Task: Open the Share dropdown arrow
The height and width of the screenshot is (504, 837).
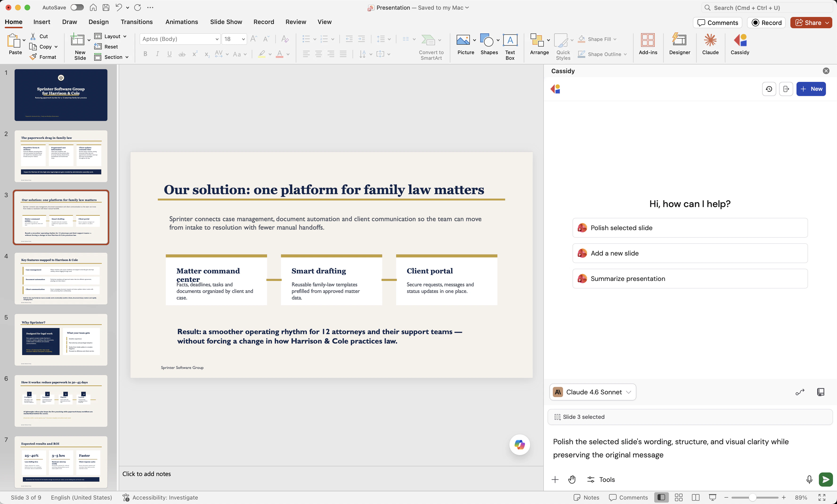Action: click(x=827, y=23)
